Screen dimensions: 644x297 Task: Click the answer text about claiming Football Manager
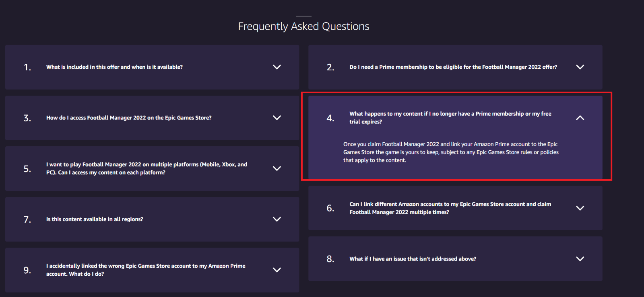pos(451,152)
